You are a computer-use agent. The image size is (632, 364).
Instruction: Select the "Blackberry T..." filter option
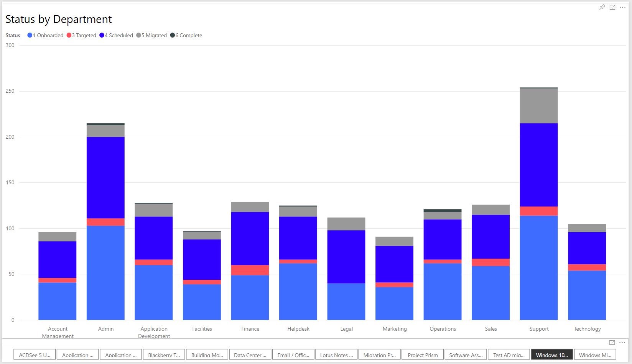164,354
